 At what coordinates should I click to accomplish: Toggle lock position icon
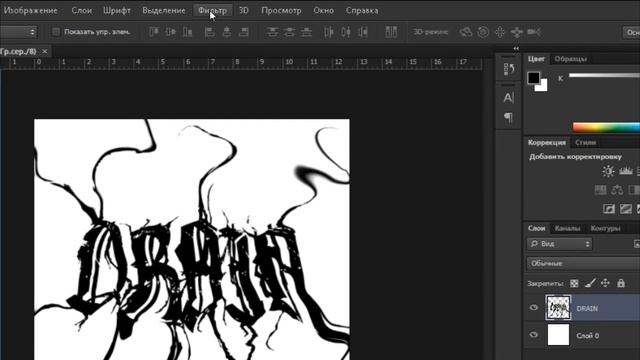605,283
